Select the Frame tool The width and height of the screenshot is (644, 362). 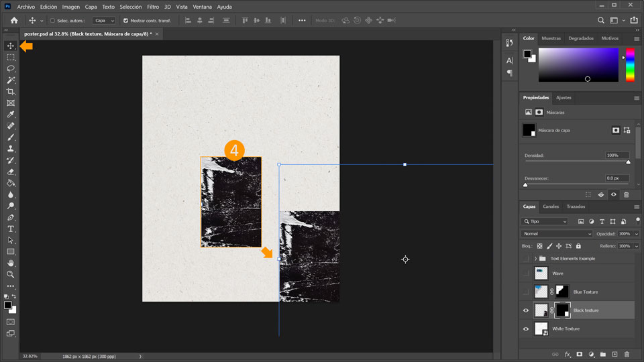(11, 103)
